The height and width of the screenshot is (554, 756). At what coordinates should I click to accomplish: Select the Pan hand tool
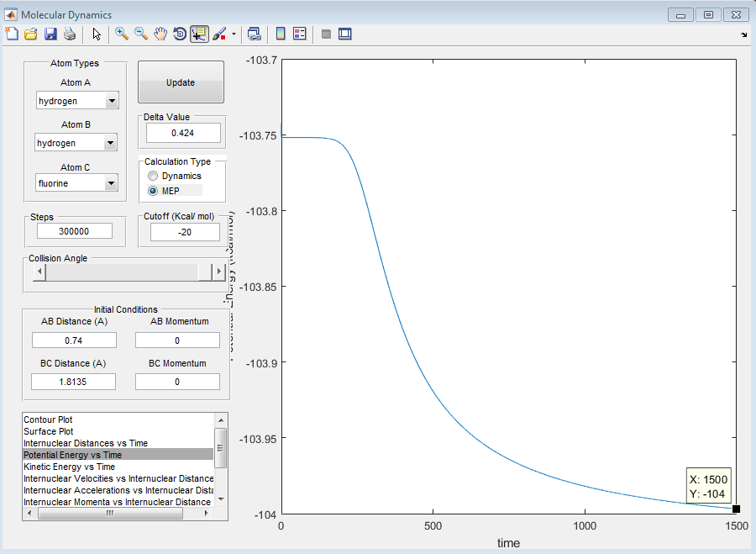click(160, 34)
